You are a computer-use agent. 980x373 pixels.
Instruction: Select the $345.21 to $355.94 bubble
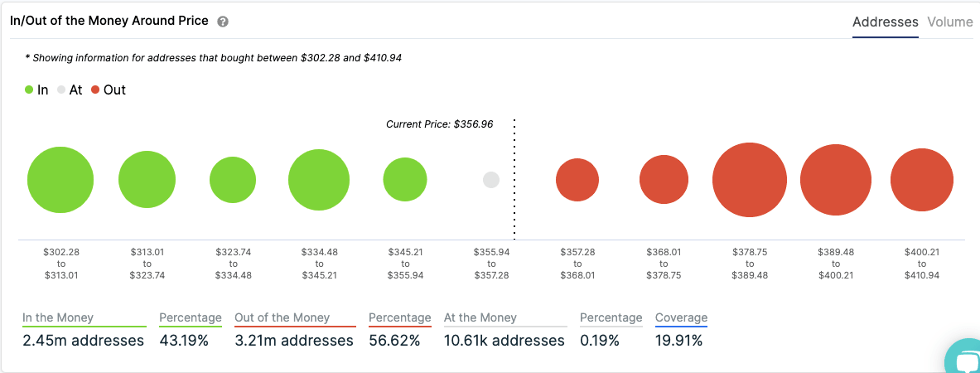(405, 180)
